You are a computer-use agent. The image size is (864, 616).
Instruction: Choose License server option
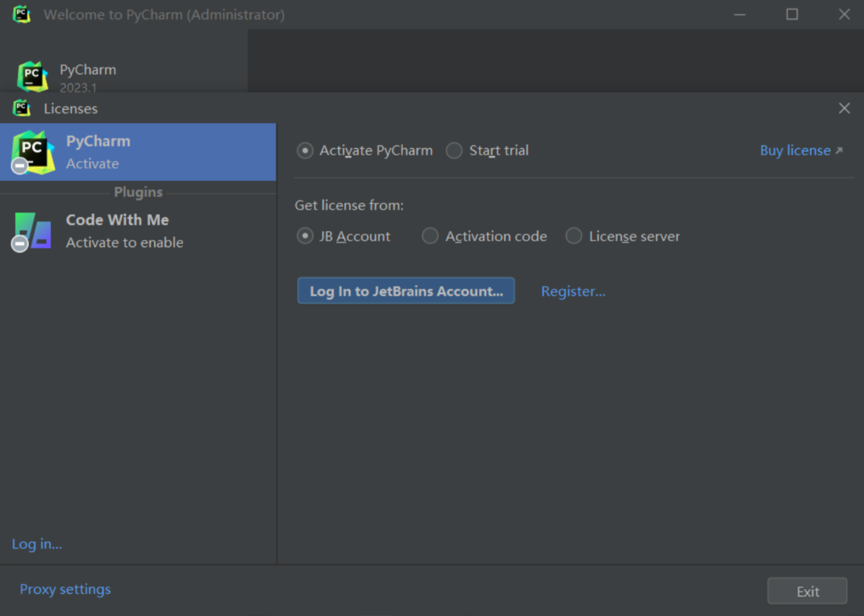[574, 236]
